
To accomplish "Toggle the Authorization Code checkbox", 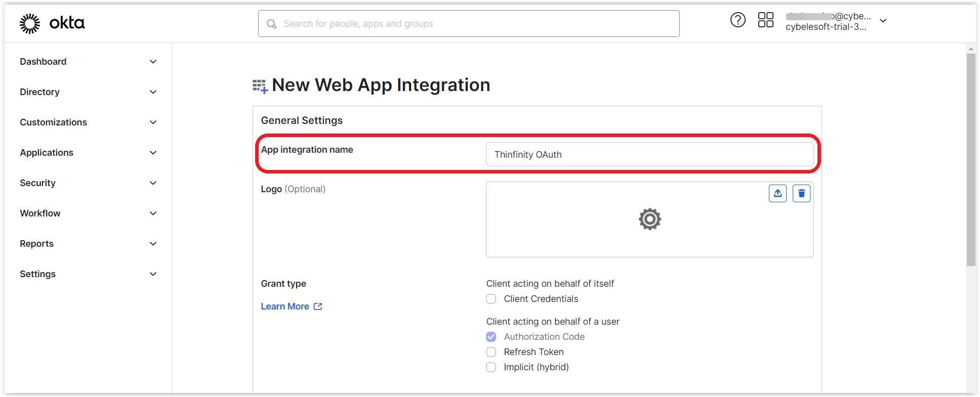I will point(491,337).
